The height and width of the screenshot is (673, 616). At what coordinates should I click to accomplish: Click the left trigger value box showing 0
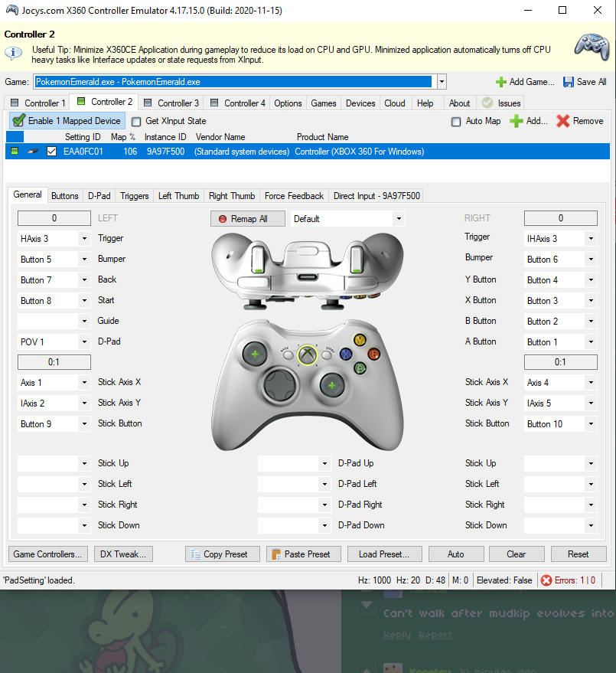[x=54, y=218]
